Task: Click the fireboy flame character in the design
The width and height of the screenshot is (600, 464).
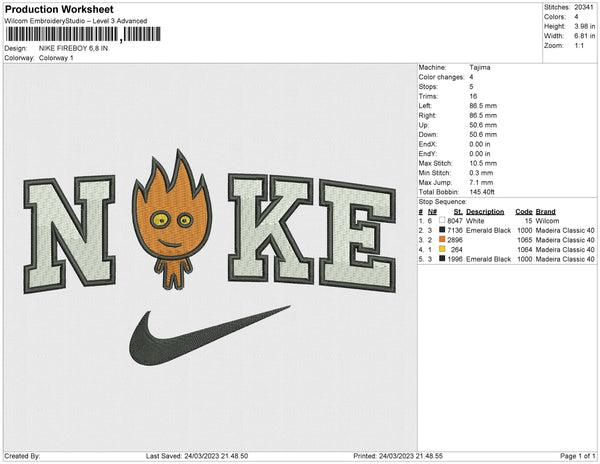Action: point(172,219)
